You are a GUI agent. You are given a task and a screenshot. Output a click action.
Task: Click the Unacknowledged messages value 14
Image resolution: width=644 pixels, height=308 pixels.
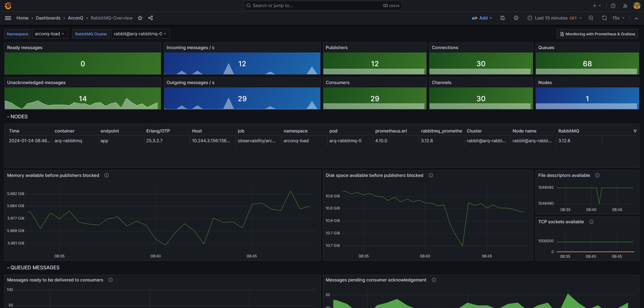coord(83,99)
